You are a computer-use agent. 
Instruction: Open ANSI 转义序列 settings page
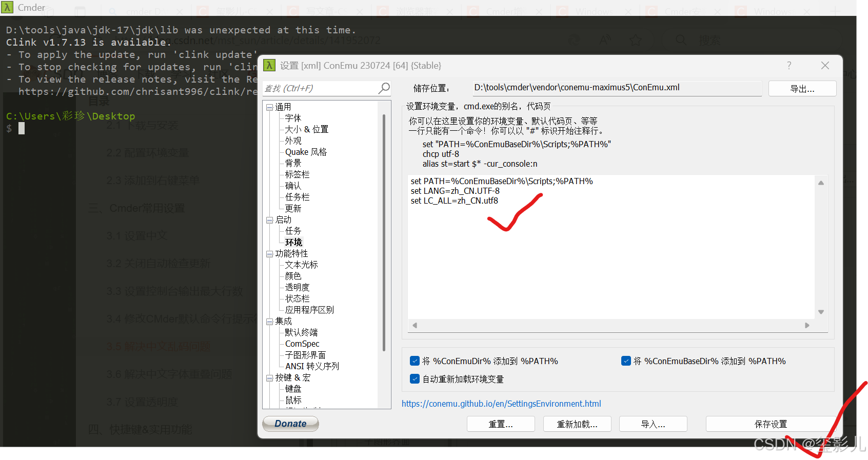312,366
